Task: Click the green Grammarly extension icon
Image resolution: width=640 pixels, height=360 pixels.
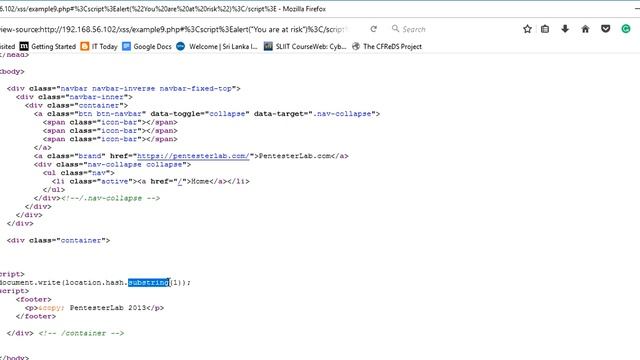Action: (x=626, y=29)
